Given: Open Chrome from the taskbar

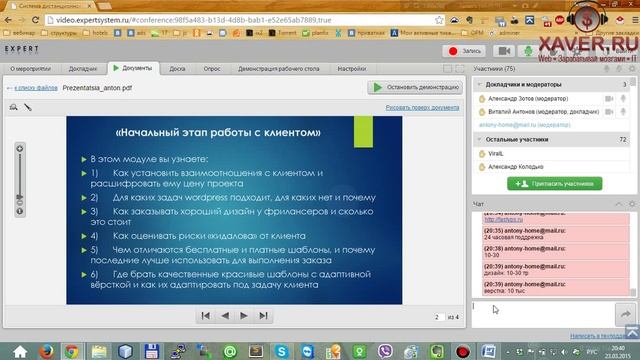Looking at the screenshot, I should pyautogui.click(x=72, y=351).
